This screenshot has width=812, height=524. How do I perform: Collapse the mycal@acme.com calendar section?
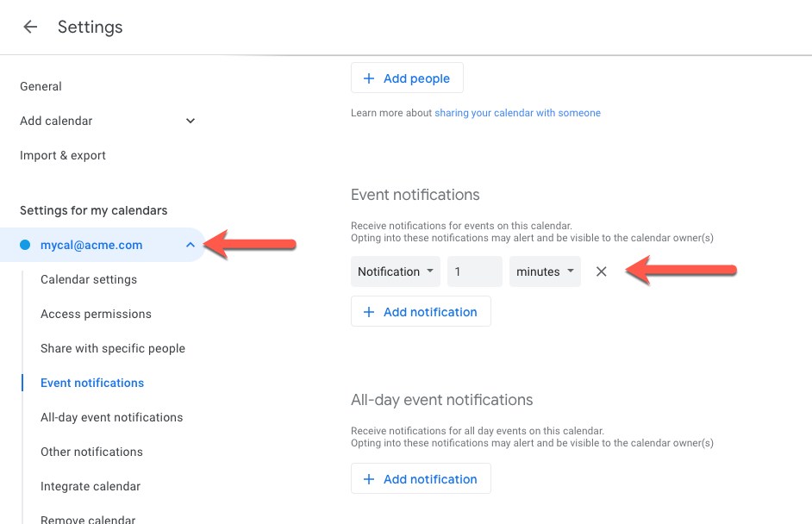click(191, 245)
